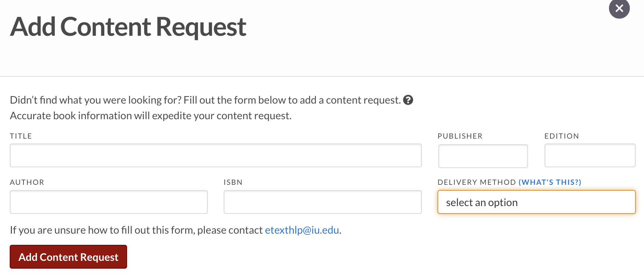Email etexthlp@iu.edu via the contact link

pyautogui.click(x=302, y=230)
